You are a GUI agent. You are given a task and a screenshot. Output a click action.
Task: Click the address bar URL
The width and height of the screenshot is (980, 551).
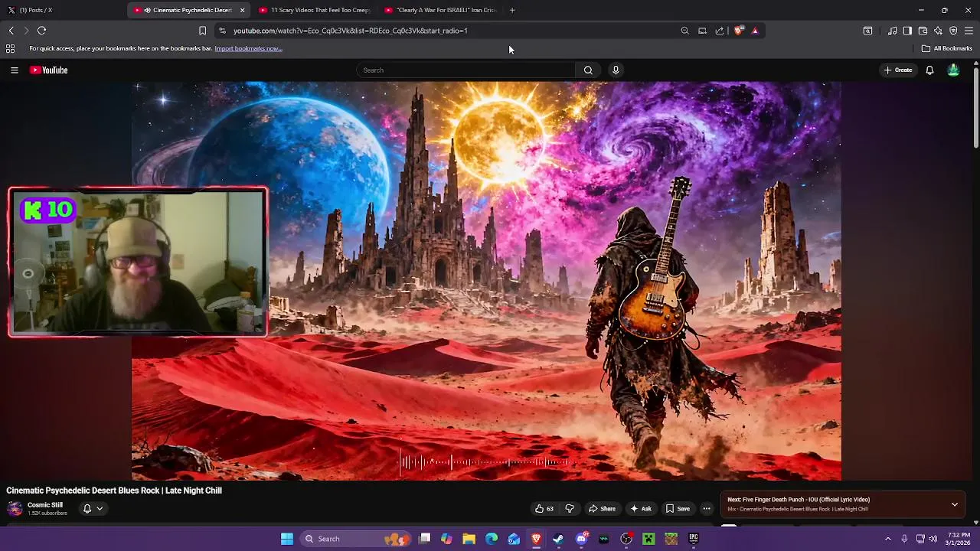click(x=351, y=31)
